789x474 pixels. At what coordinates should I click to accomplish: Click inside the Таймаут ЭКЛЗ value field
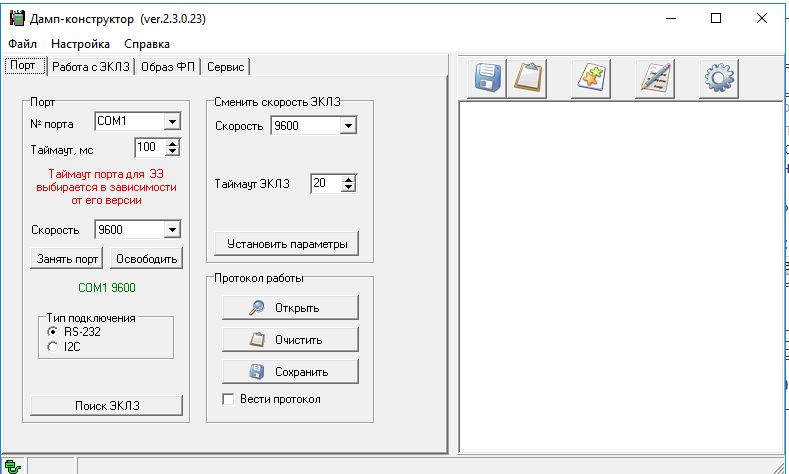tap(324, 184)
